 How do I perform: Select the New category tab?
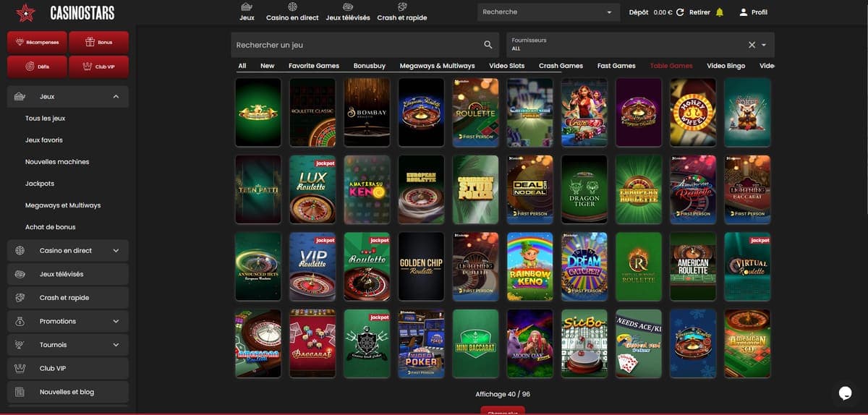coord(268,66)
